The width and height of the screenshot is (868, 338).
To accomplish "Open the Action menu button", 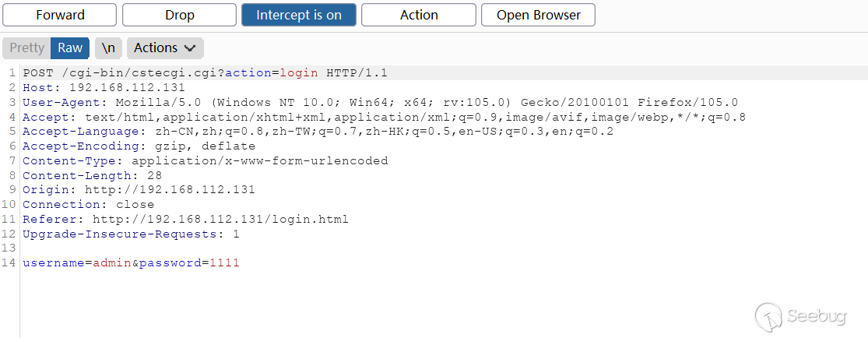I will tap(419, 15).
